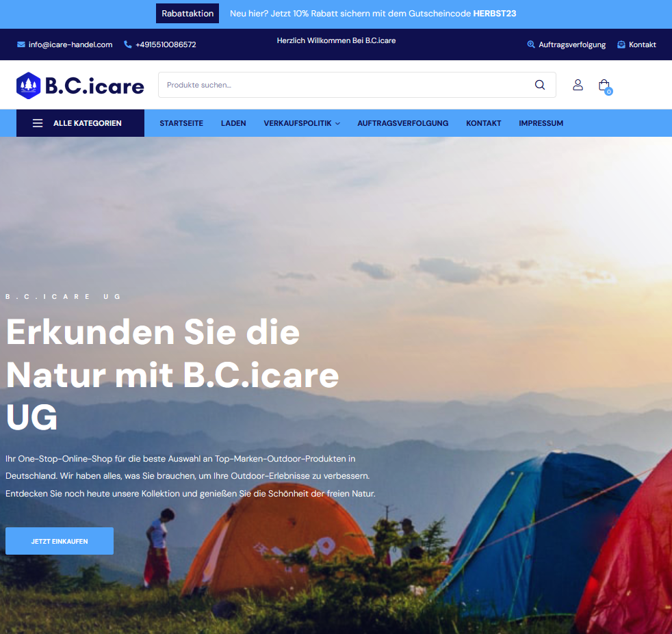Click the phone handset icon
Screen dimensions: 672x634
point(127,44)
